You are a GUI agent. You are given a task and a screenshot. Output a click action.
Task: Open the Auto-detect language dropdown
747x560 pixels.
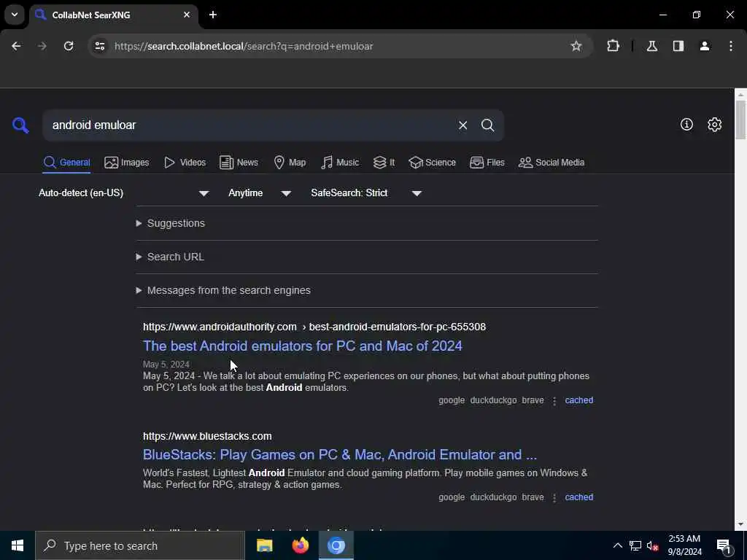click(124, 192)
